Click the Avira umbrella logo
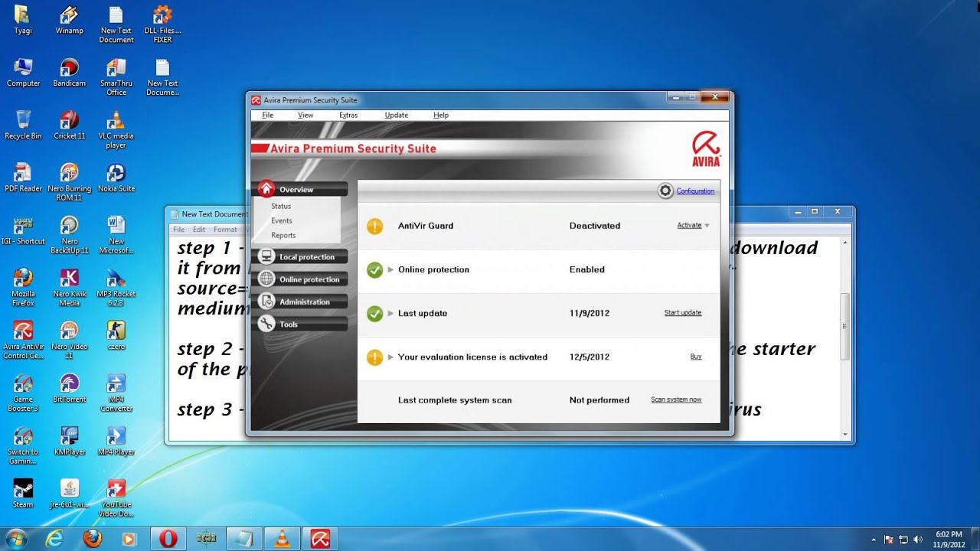Screen dimensions: 980x551 pos(706,148)
